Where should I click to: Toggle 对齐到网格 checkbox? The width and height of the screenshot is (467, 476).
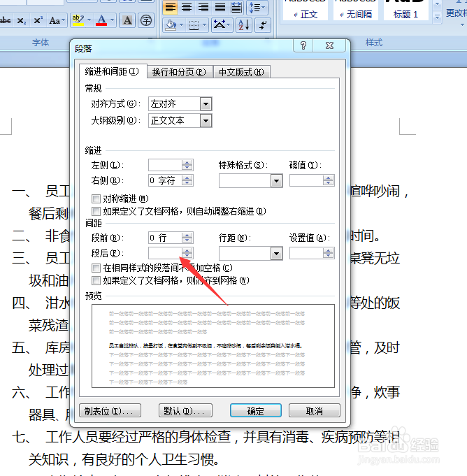pos(96,280)
